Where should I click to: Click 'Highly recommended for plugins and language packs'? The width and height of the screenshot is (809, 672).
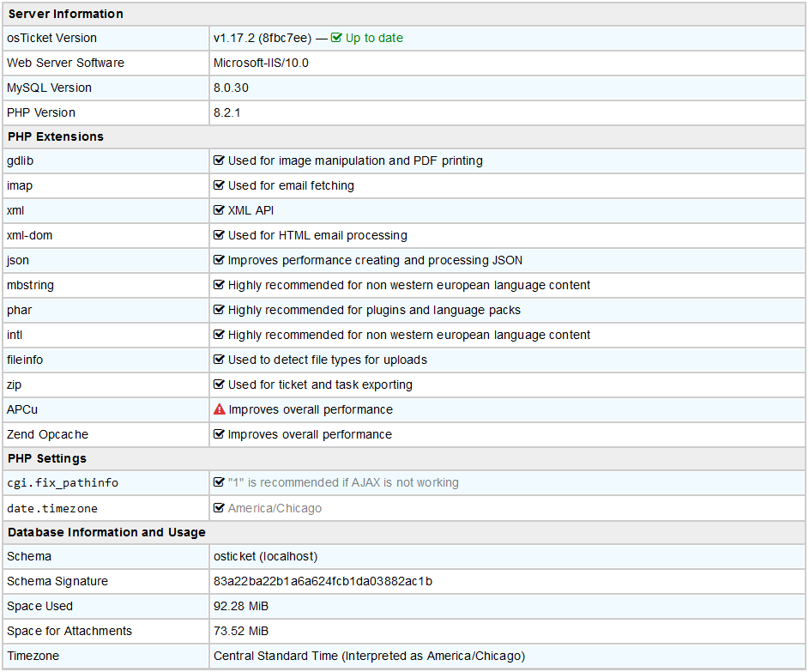(375, 310)
